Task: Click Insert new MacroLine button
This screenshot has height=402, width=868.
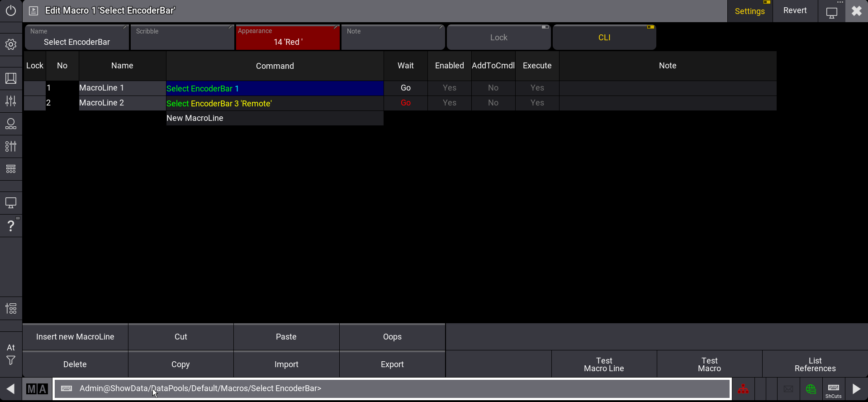Action: 75,337
